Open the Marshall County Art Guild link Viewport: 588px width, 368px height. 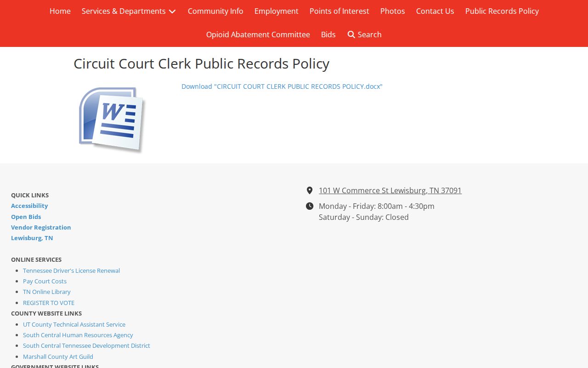[x=58, y=356]
